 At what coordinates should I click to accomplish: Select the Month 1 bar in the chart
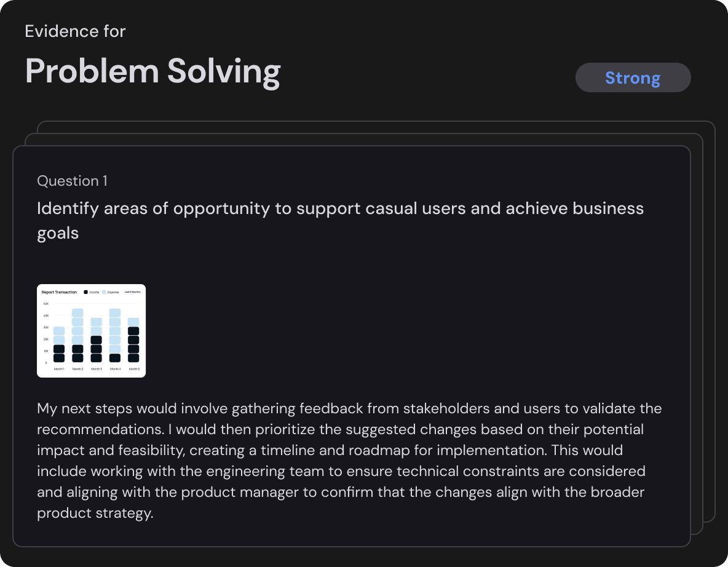(59, 344)
